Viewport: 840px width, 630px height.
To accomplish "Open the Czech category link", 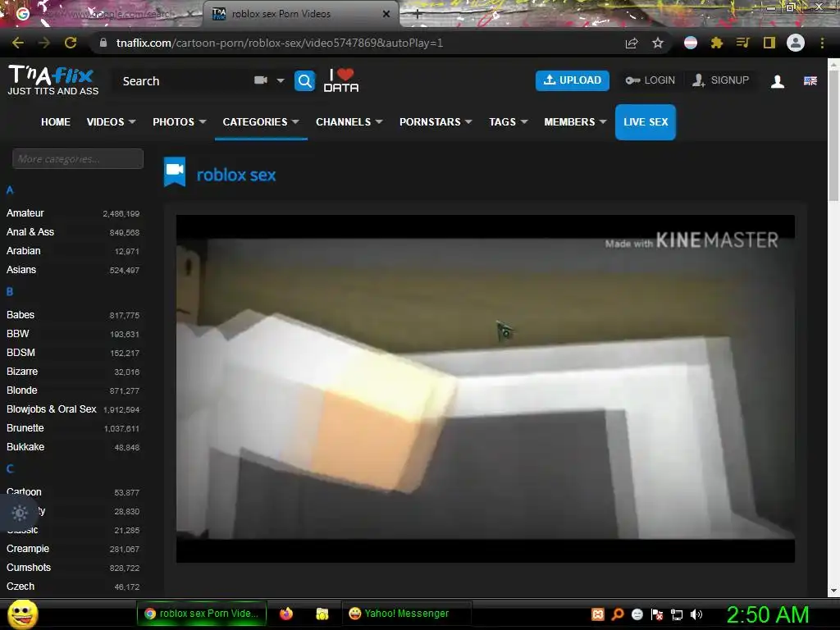I will pos(21,587).
